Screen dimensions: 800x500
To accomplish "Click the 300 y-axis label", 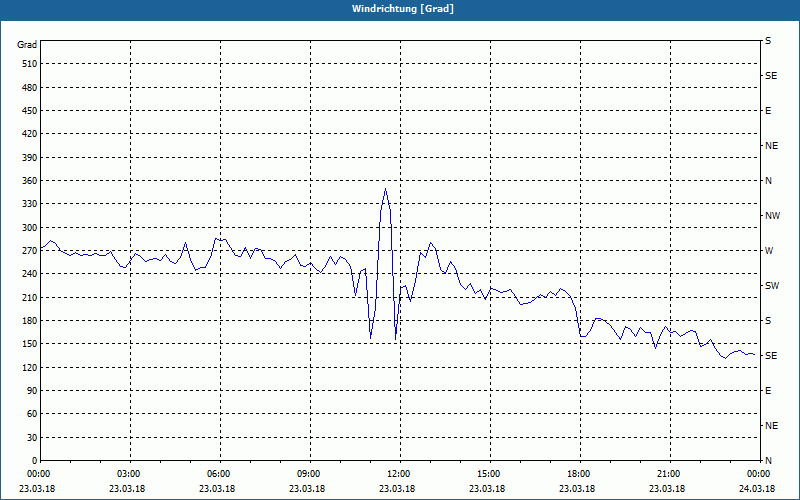I will click(x=29, y=228).
